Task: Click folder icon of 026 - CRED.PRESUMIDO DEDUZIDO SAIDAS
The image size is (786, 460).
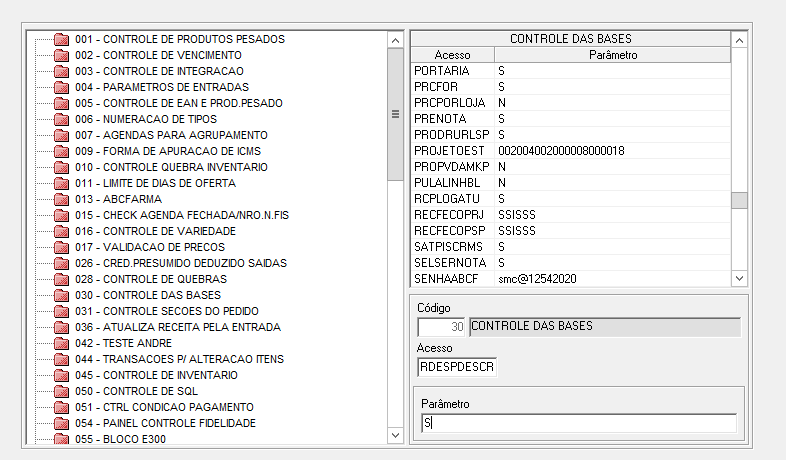Action: (61, 264)
